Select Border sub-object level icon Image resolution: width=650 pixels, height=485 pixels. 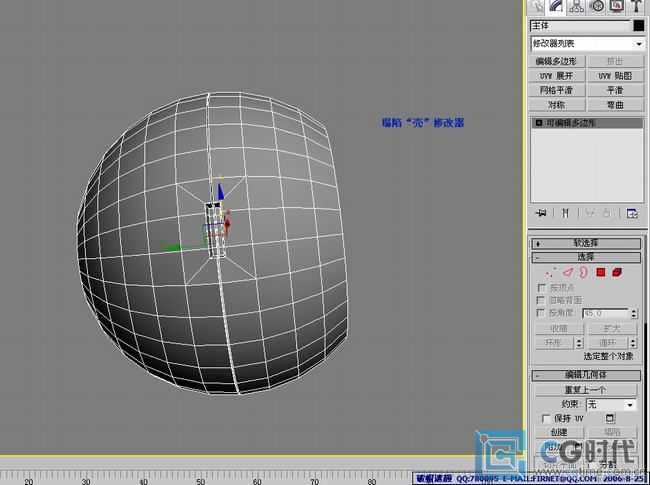(x=584, y=272)
